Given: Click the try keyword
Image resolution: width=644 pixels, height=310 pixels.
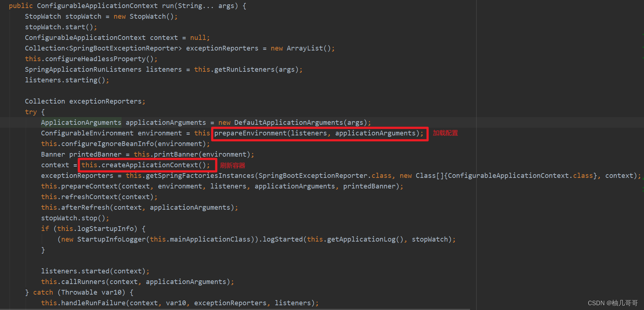Looking at the screenshot, I should point(31,112).
